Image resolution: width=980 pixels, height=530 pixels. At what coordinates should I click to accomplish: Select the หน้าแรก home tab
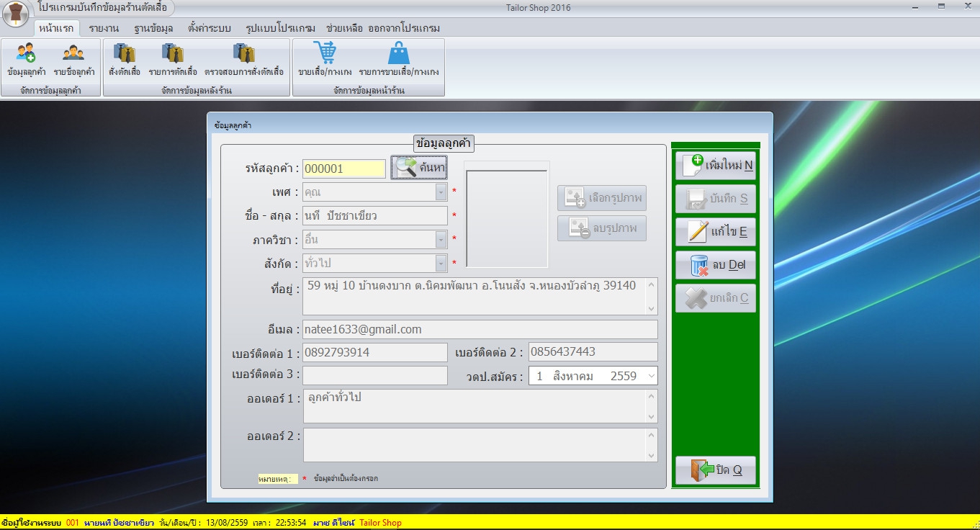(56, 28)
